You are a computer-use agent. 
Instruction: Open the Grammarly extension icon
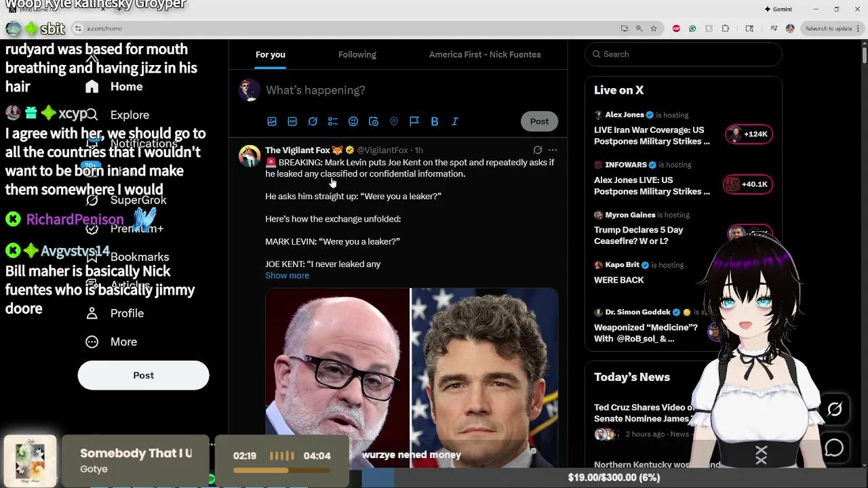(x=692, y=28)
